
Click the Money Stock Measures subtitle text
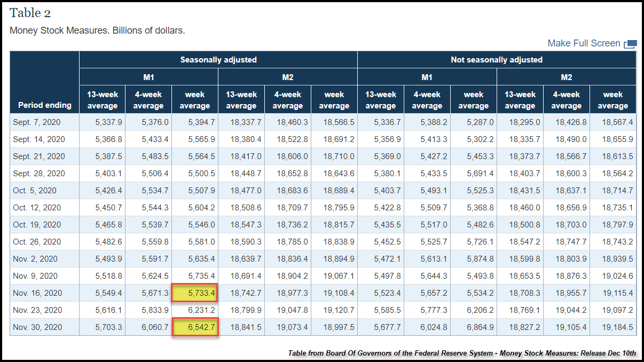(x=97, y=30)
